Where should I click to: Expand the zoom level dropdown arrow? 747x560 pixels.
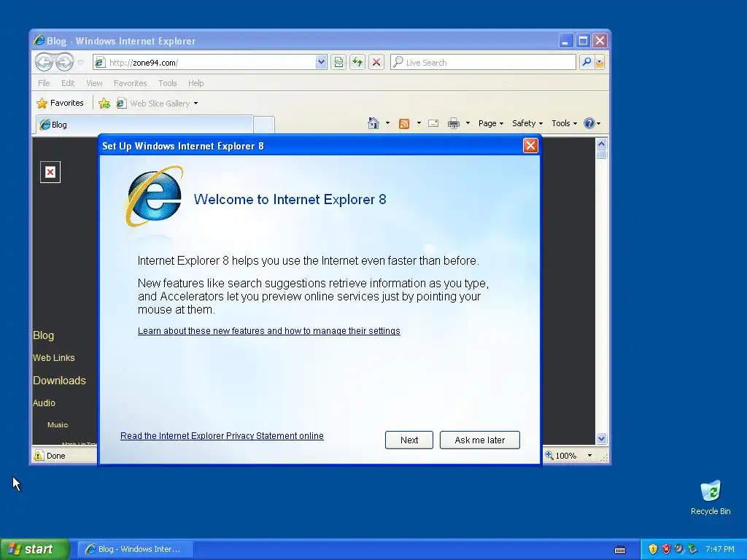(589, 456)
